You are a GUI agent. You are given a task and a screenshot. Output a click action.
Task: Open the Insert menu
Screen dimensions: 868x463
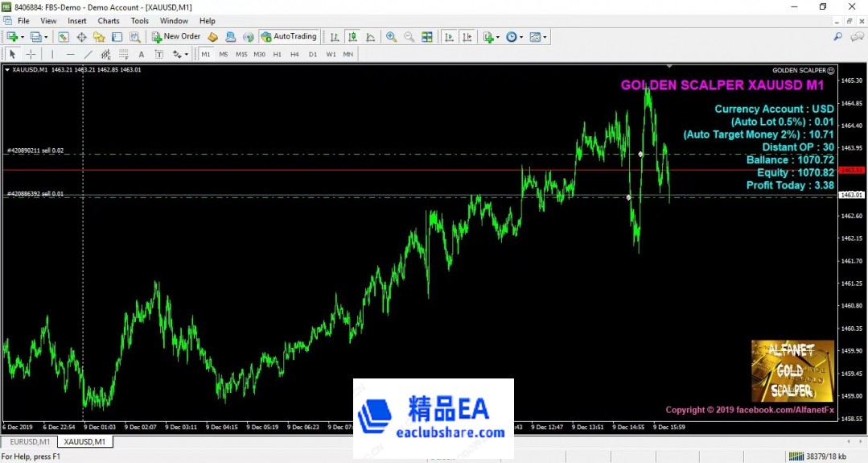(x=77, y=21)
